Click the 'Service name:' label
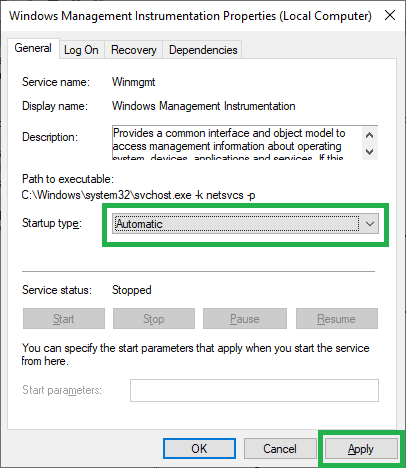Viewport: 406px width, 468px height. pos(56,82)
